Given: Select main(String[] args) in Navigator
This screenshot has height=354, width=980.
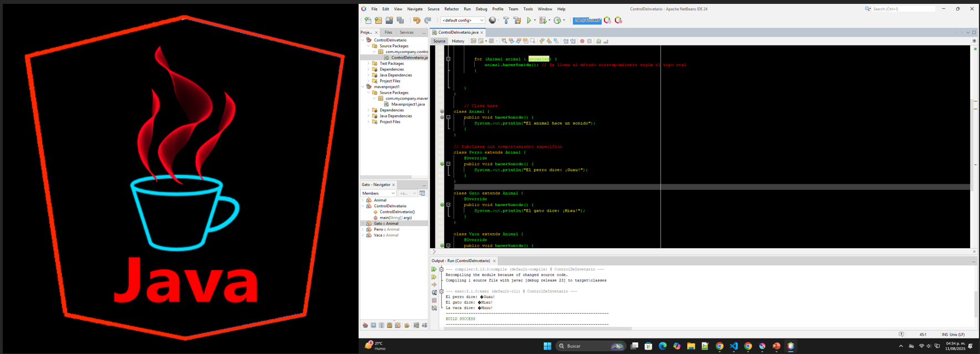Looking at the screenshot, I should point(395,218).
